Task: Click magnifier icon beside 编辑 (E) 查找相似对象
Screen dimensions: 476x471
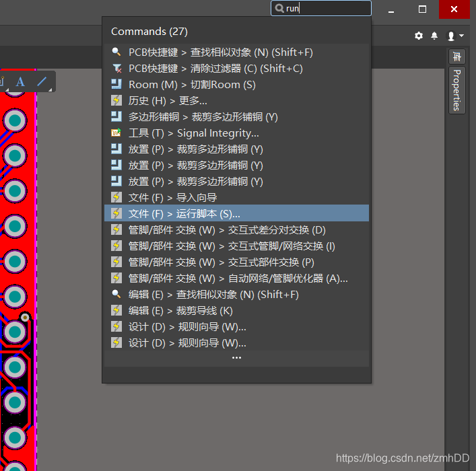Action: coord(116,294)
